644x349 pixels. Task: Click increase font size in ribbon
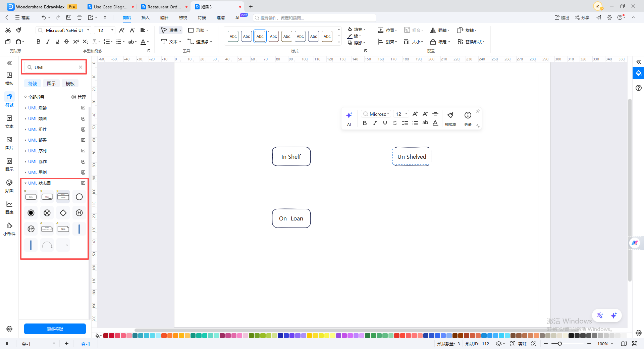pyautogui.click(x=122, y=30)
